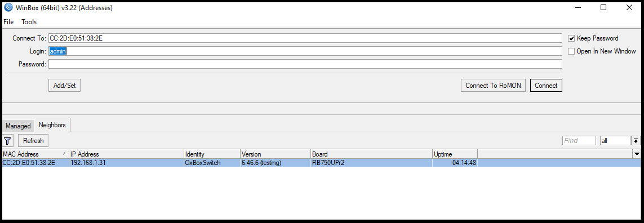Sort by MAC Address column header
Image resolution: width=644 pixels, height=223 pixels.
[x=35, y=154]
